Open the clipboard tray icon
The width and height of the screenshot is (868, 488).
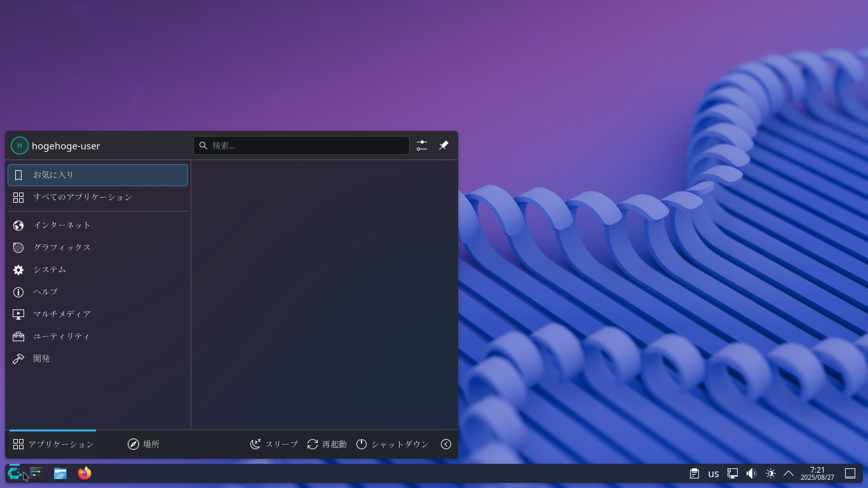tap(695, 473)
